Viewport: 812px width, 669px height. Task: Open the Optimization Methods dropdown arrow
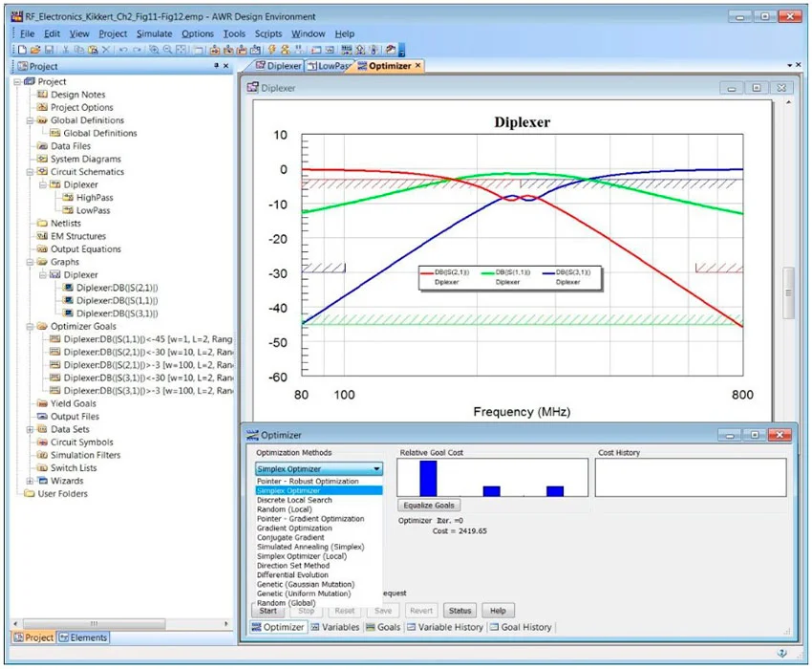377,469
